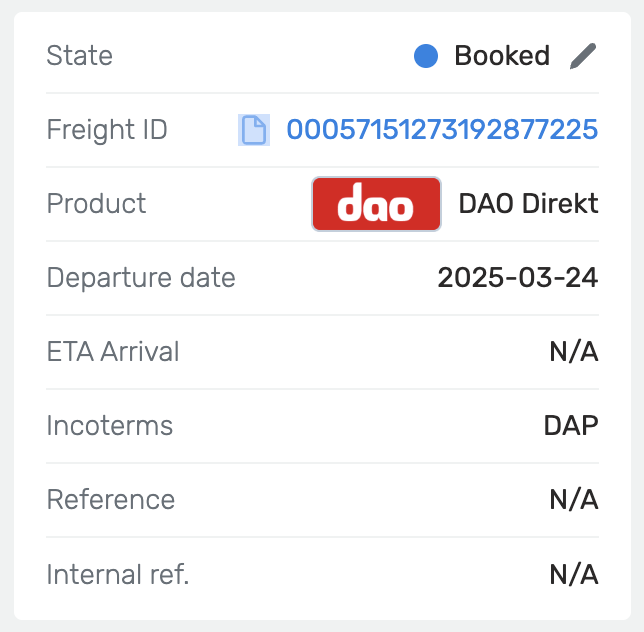Copy the Freight ID using document icon
This screenshot has height=632, width=644.
(x=254, y=130)
